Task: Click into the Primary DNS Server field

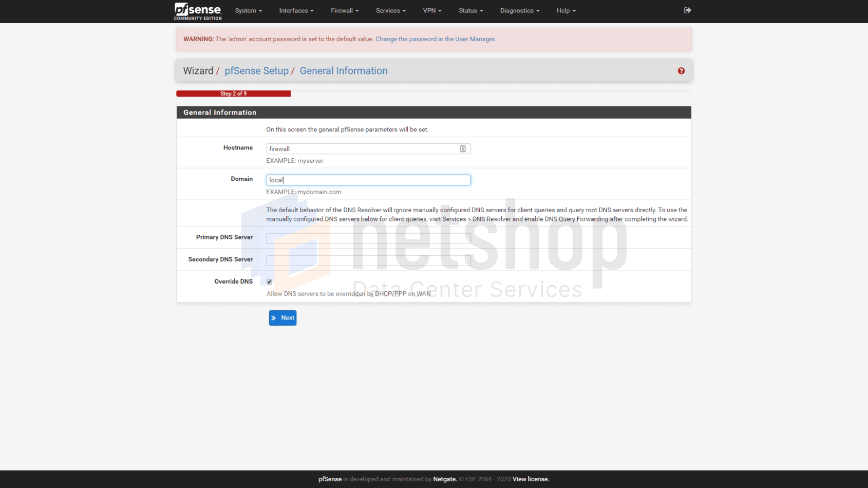Action: [368, 238]
